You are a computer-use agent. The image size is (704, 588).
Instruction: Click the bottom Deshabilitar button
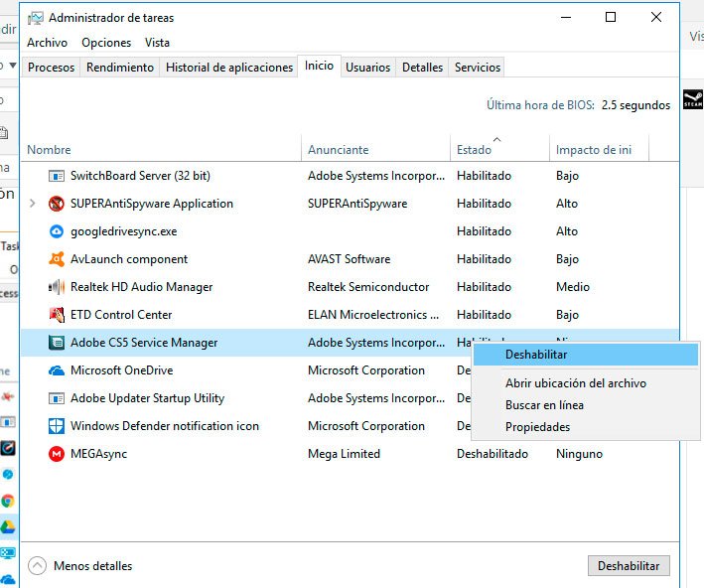629,566
